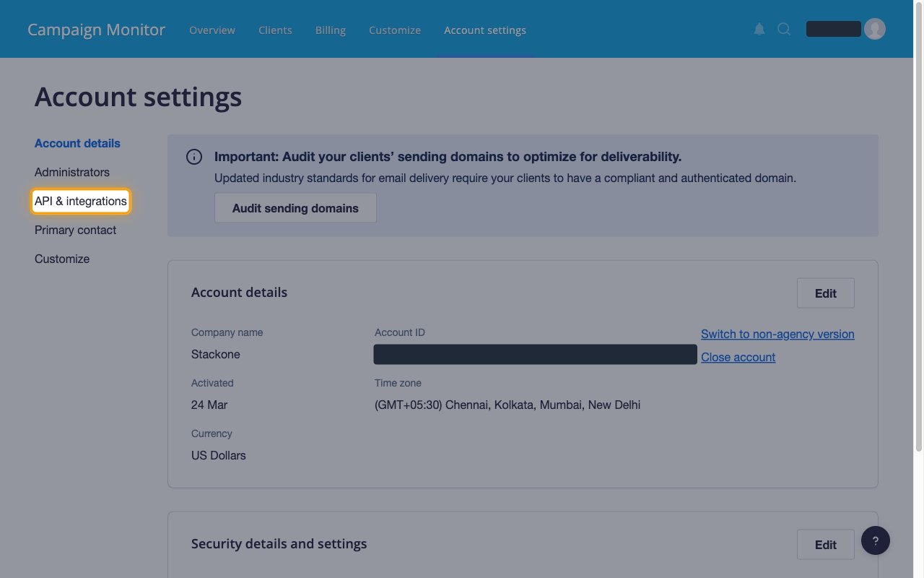924x578 pixels.
Task: Open Administrators in the sidebar
Action: pyautogui.click(x=72, y=172)
